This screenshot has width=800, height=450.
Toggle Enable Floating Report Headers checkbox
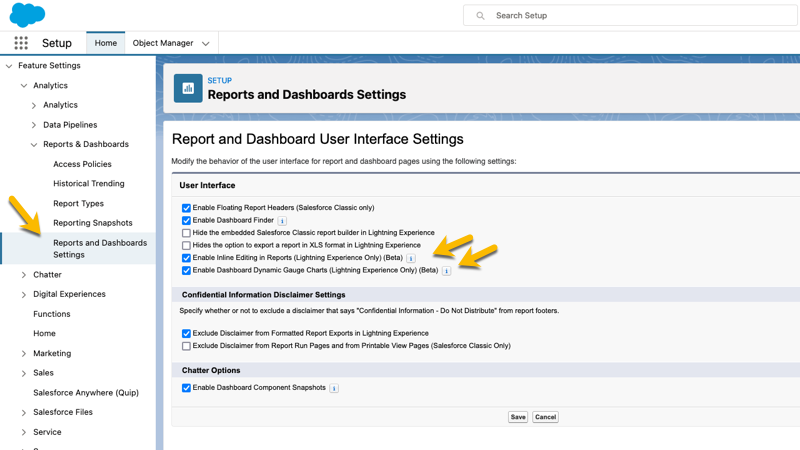point(186,208)
